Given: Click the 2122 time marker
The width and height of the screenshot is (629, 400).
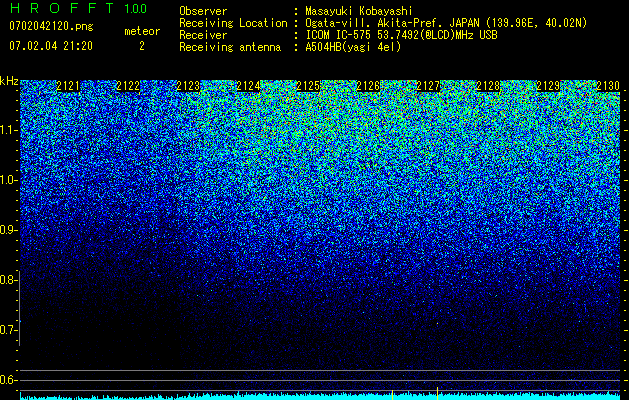Looking at the screenshot, I should point(128,86).
